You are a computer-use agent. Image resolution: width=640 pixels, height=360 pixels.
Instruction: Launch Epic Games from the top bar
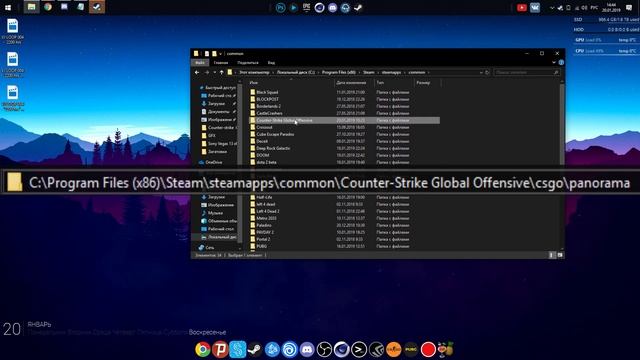click(x=307, y=7)
